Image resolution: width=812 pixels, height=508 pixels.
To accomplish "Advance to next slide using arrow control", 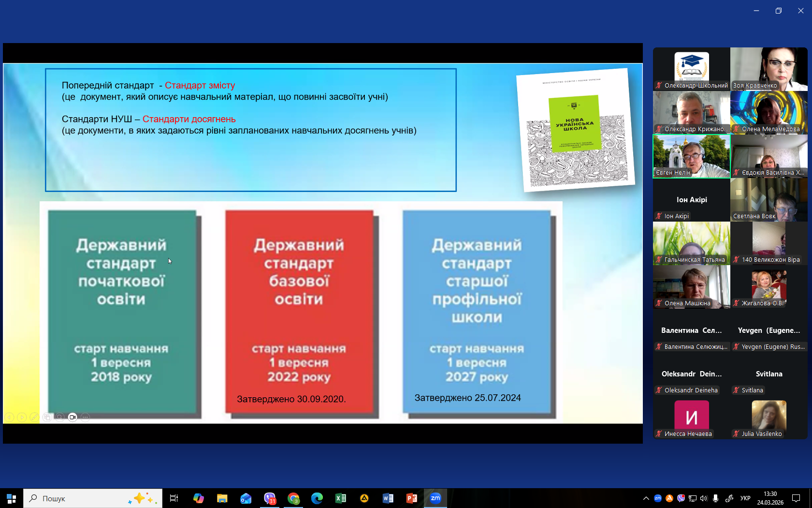I will [x=22, y=417].
